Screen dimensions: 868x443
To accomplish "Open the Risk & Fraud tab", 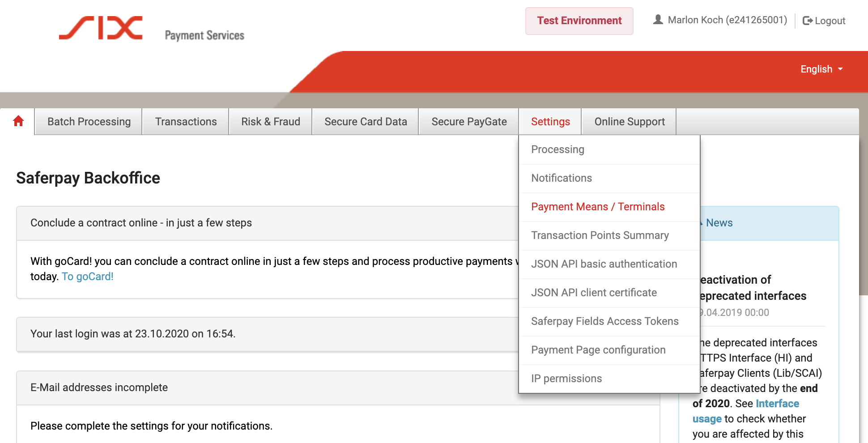I will coord(271,122).
